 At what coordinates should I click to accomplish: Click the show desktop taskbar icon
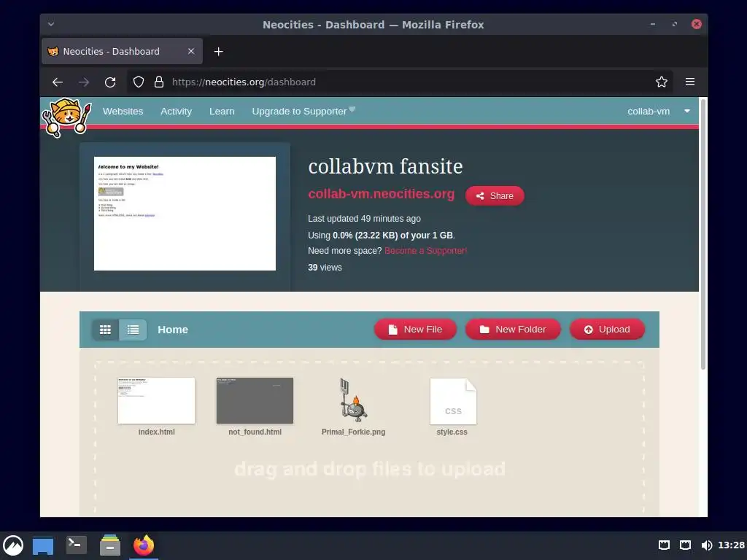(x=43, y=545)
